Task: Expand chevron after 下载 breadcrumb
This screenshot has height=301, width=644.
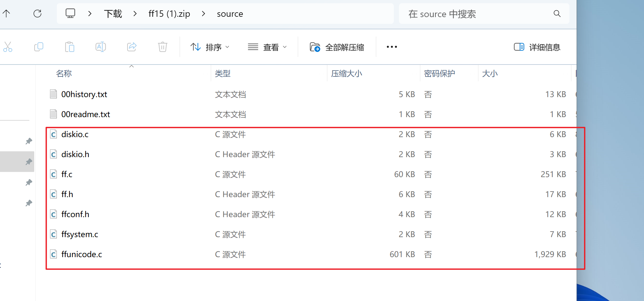Action: 135,14
